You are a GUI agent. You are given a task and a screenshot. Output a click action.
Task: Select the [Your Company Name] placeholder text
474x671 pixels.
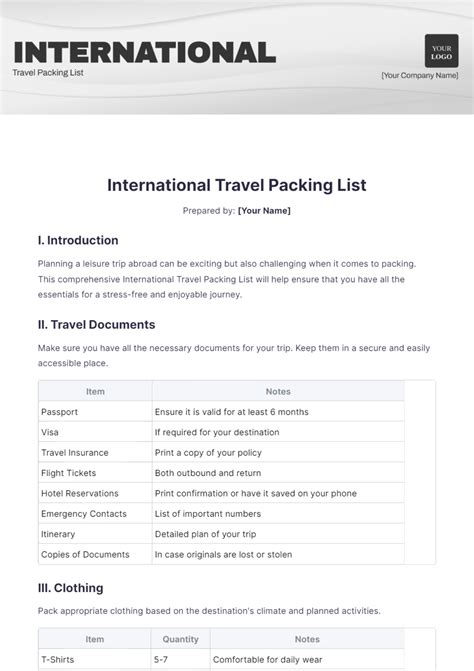[420, 75]
